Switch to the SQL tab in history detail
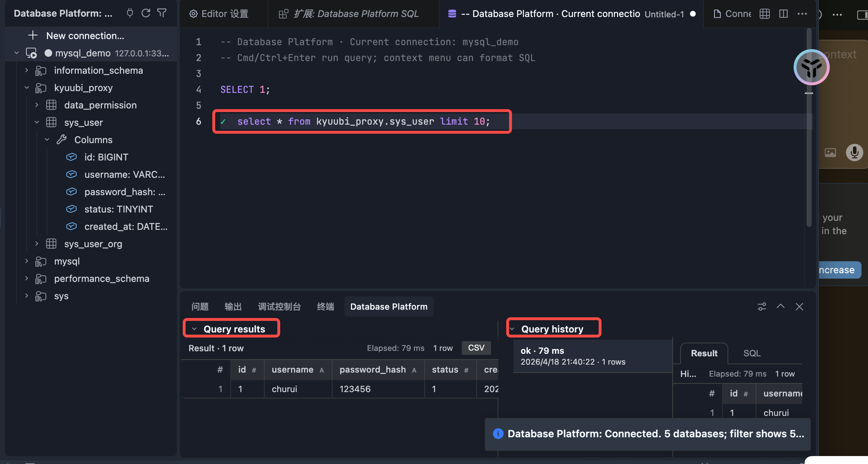868x464 pixels. click(752, 353)
